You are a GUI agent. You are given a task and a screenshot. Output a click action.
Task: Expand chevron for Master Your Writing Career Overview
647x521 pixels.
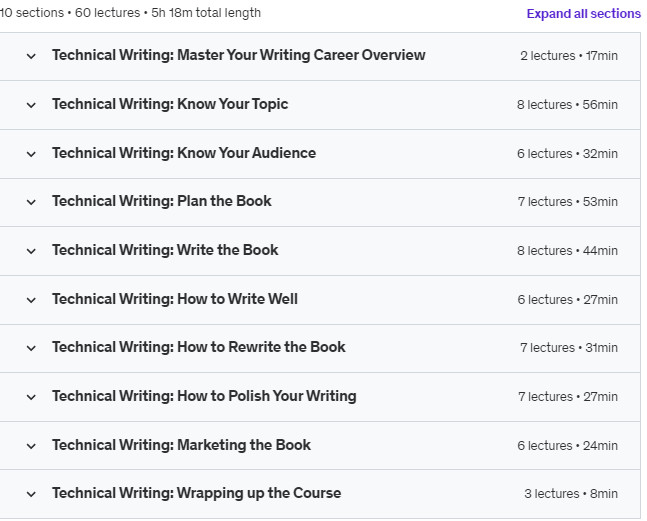tap(31, 56)
